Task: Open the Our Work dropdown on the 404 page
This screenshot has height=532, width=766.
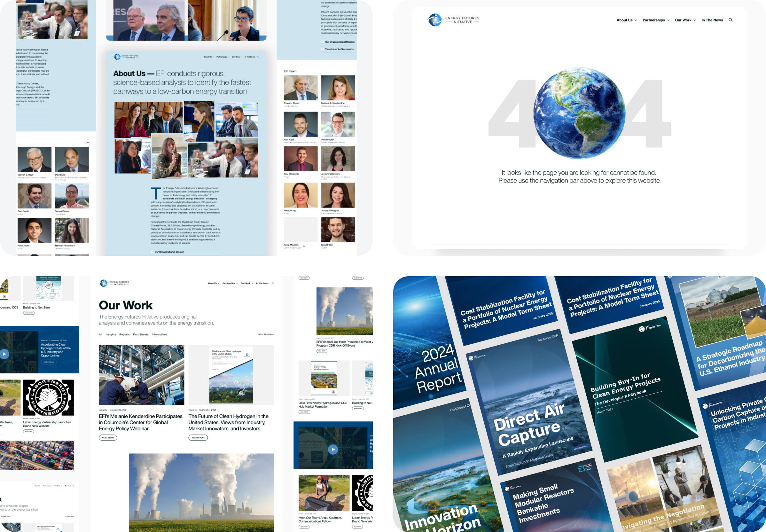Action: click(685, 20)
